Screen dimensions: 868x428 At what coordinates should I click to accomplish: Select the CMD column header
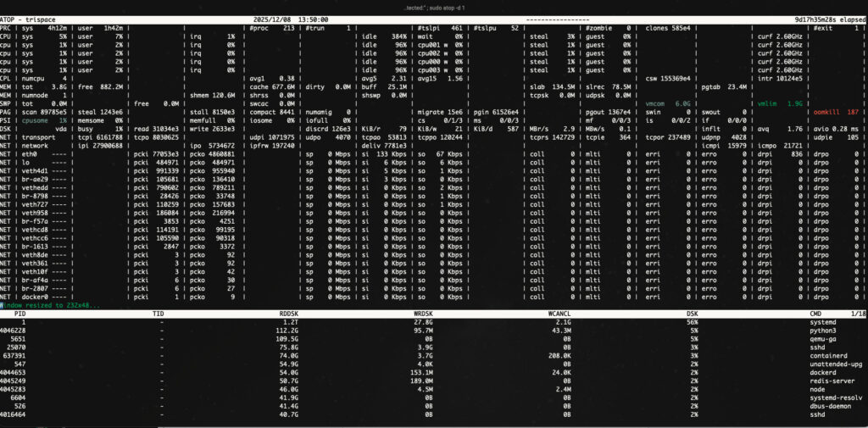point(816,313)
